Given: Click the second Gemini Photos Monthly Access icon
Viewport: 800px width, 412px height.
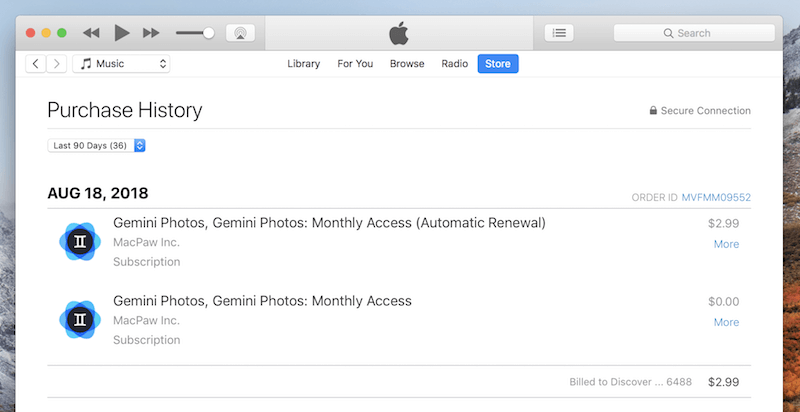Looking at the screenshot, I should click(80, 320).
